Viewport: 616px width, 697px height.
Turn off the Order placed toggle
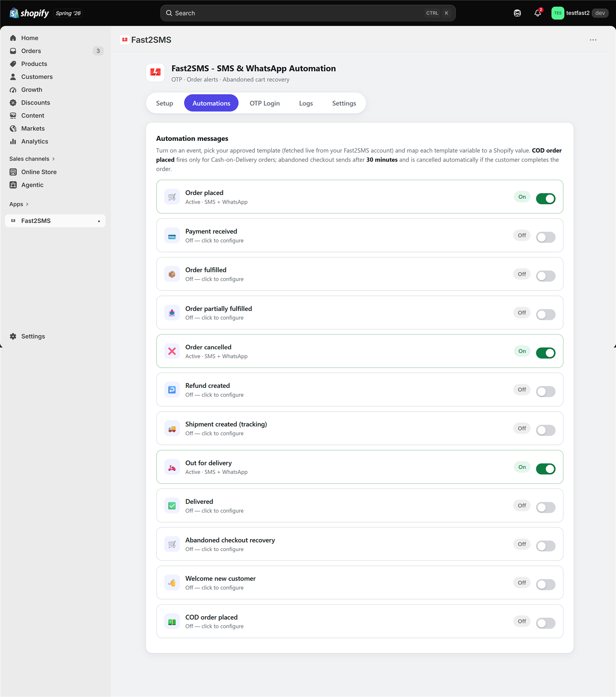click(546, 199)
